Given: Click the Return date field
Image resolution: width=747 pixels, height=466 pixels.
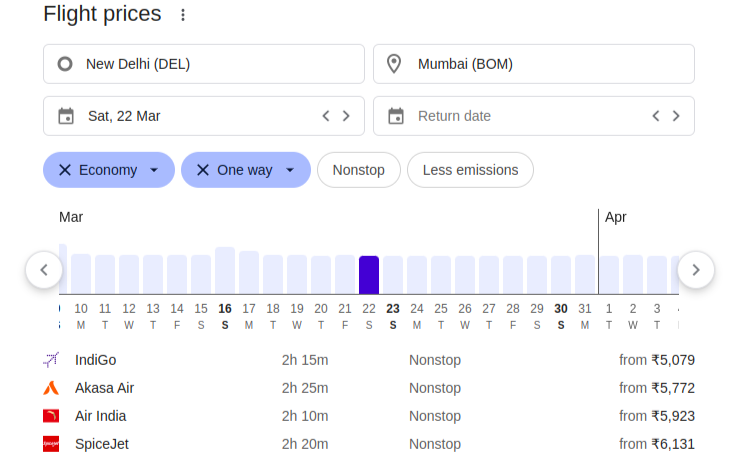Looking at the screenshot, I should click(534, 116).
